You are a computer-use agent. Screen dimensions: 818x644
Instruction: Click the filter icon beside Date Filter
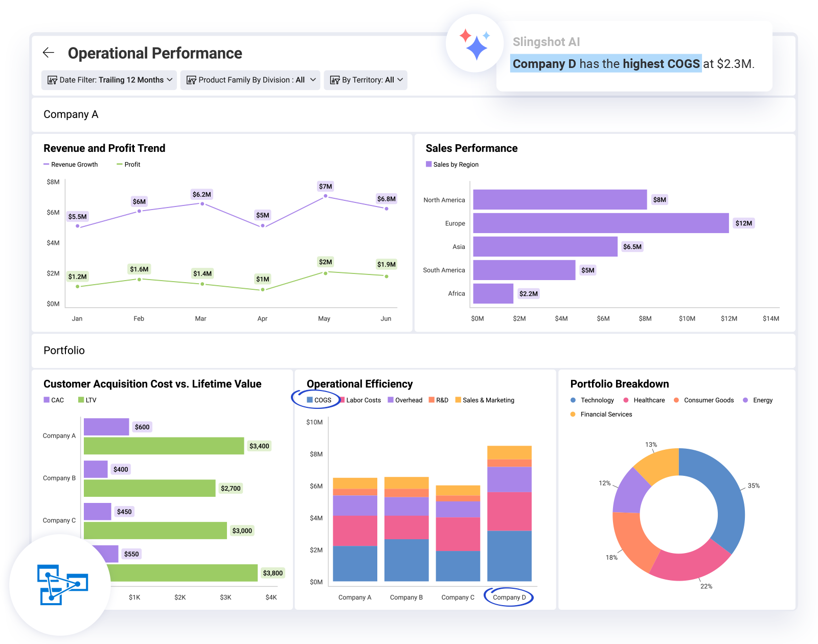[52, 80]
